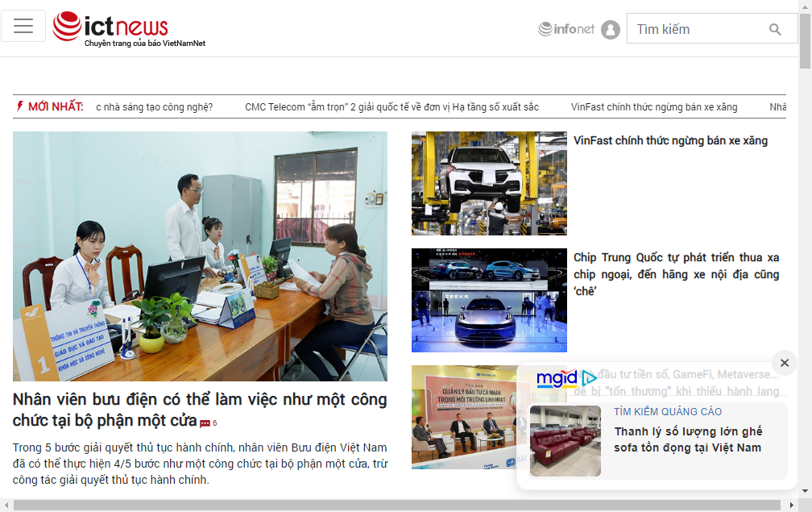
Task: Click the ad choices play triangle icon
Action: point(589,378)
